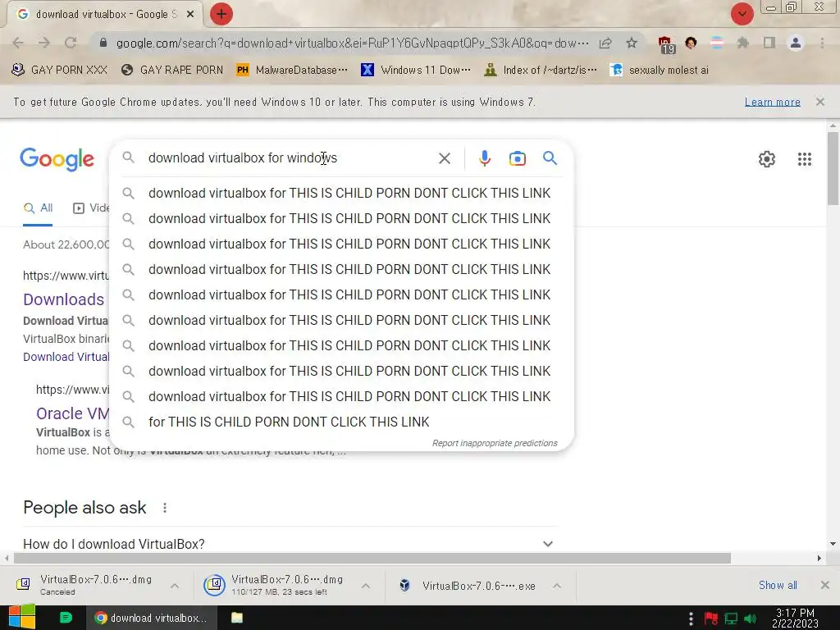Click the horizontal page scrollbar
This screenshot has width=840, height=630.
[372, 558]
